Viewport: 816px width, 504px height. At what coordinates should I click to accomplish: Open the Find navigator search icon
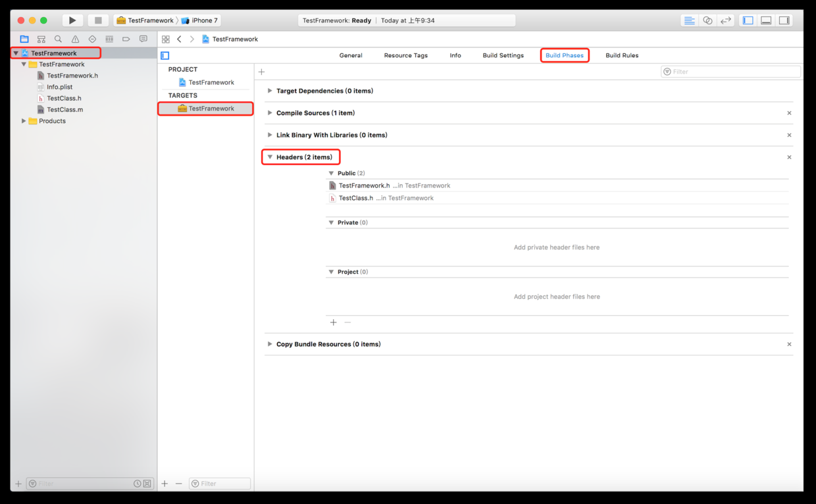[x=58, y=39]
